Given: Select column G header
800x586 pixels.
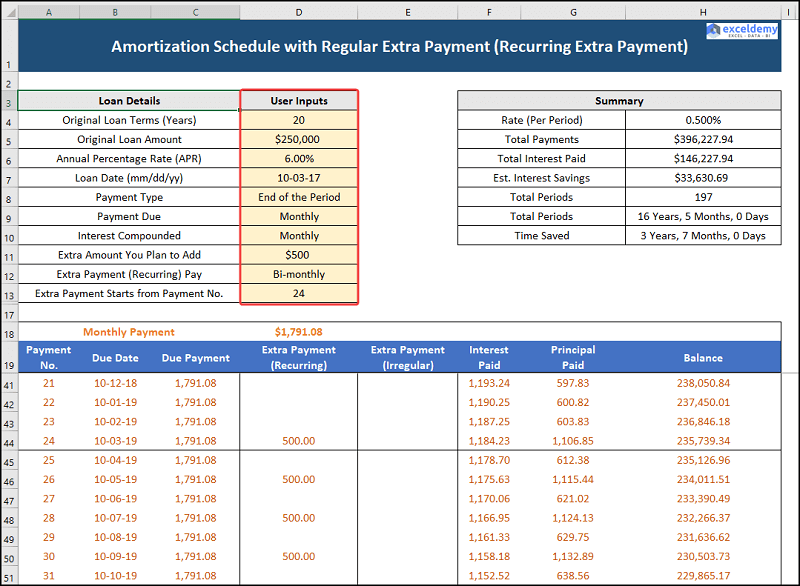Looking at the screenshot, I should pos(573,12).
